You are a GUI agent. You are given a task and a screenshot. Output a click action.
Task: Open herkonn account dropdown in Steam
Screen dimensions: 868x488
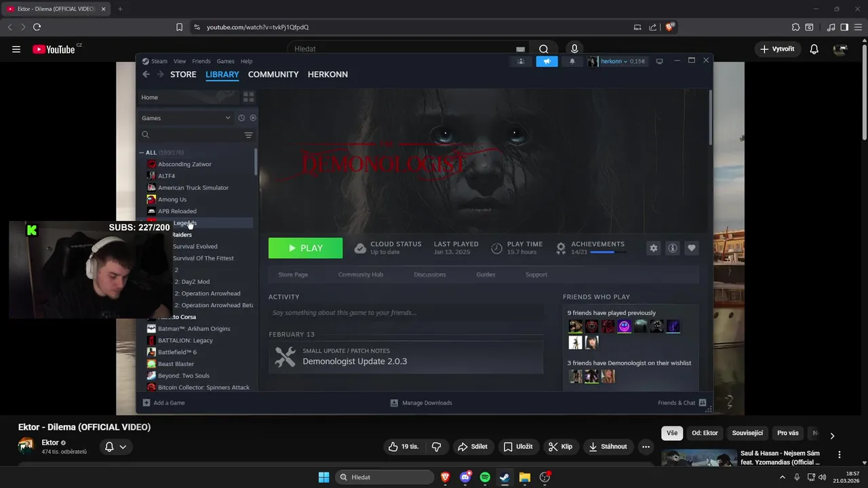(617, 61)
